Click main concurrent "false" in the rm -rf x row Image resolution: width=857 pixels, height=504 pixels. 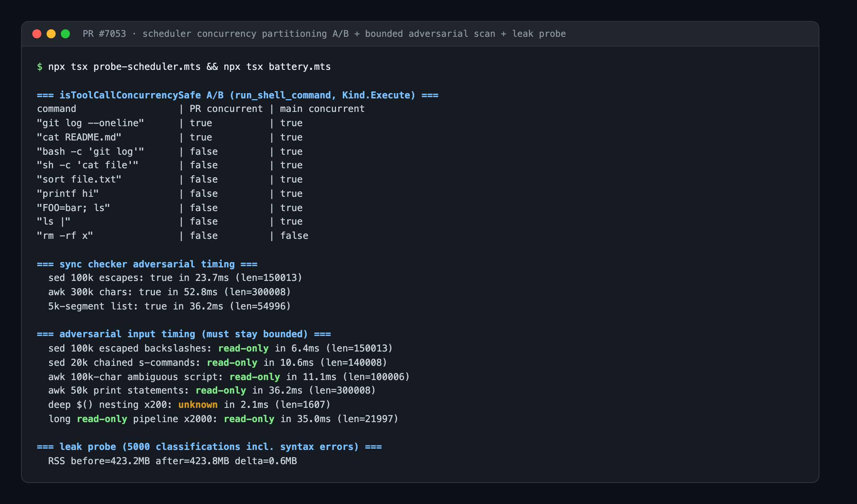(294, 236)
